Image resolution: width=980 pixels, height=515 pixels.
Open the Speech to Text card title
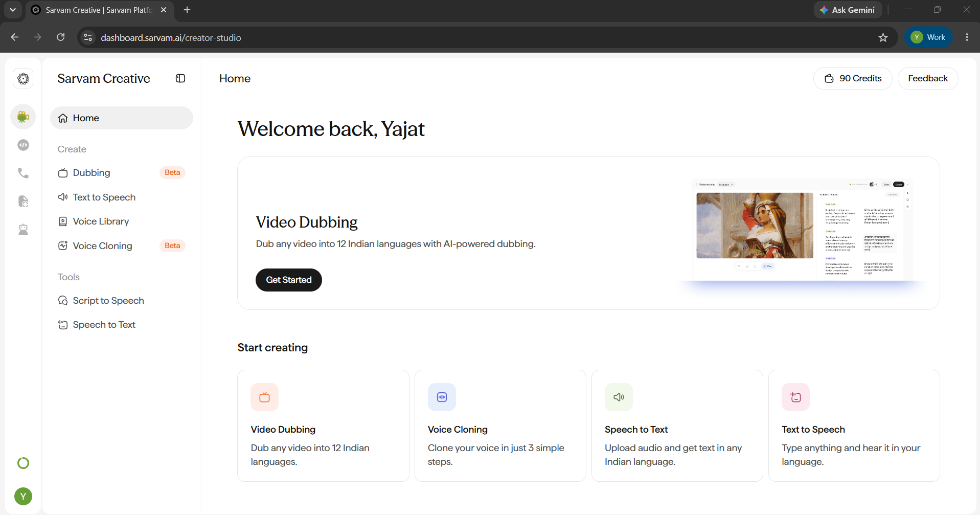636,430
